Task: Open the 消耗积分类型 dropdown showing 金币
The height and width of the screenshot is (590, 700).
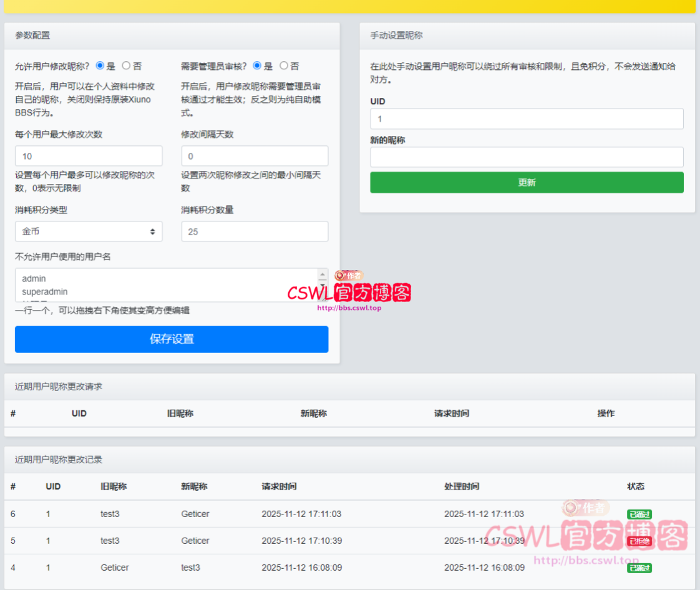Action: (88, 231)
